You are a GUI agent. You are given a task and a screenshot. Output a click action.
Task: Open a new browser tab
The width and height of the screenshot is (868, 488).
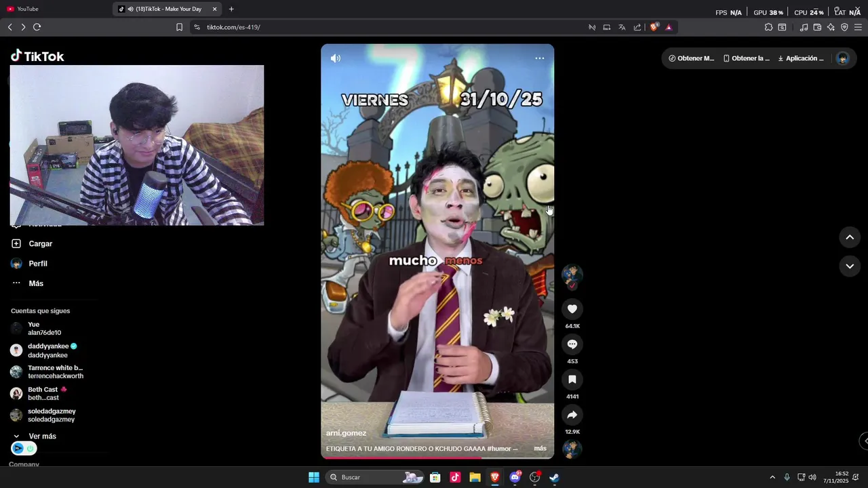[x=231, y=9]
